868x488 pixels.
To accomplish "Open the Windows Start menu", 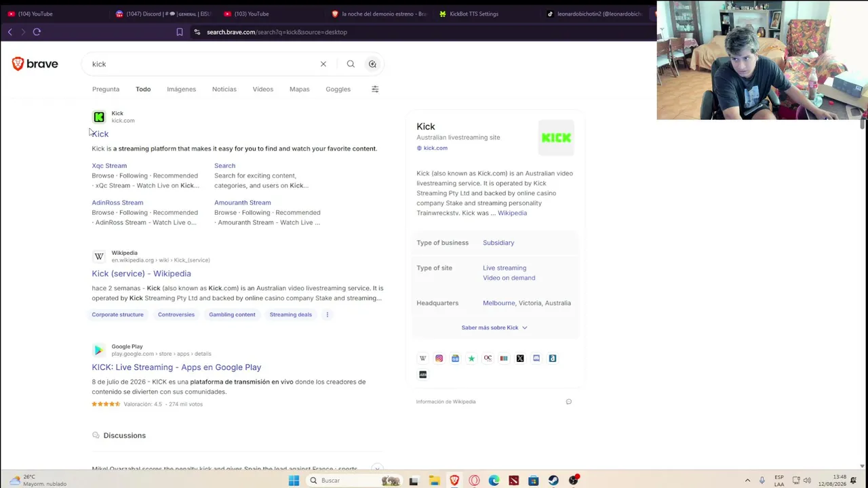I will (294, 481).
